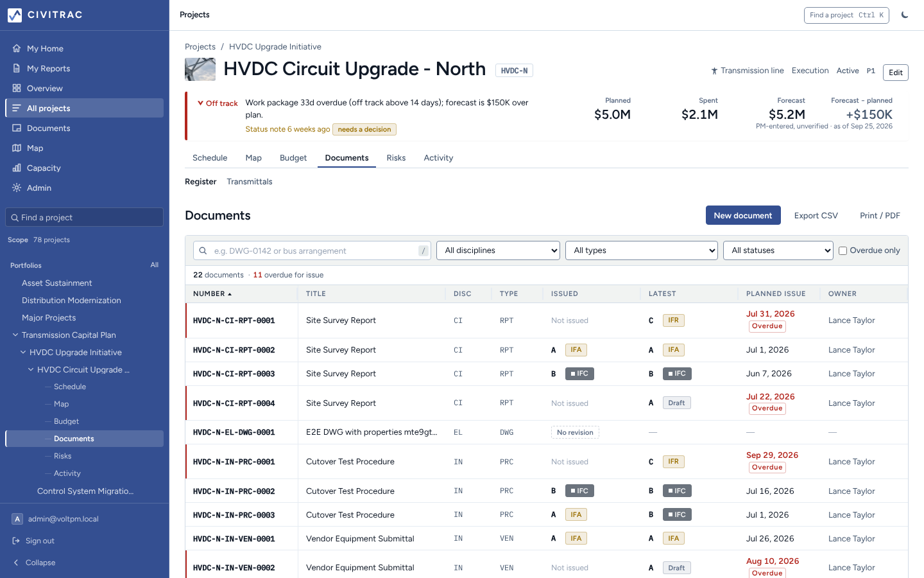Collapse the HVDC Upgrade Initiative tree node
Viewport: 924px width, 578px height.
[23, 352]
